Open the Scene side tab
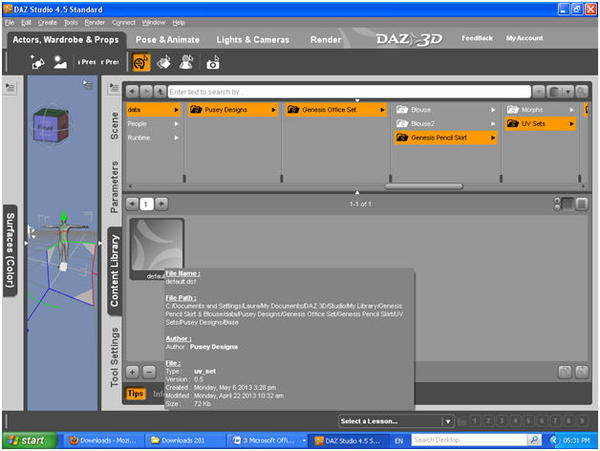Viewport: 600px width, 451px height. [114, 125]
